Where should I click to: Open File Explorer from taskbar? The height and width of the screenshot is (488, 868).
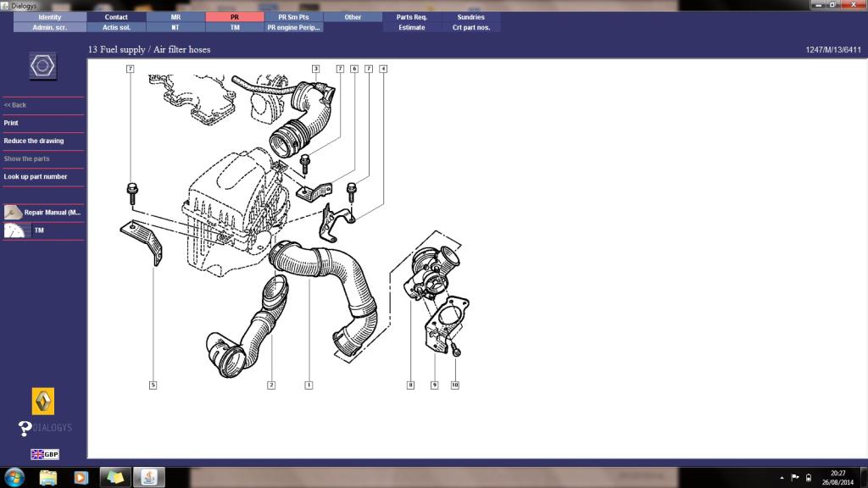point(48,477)
